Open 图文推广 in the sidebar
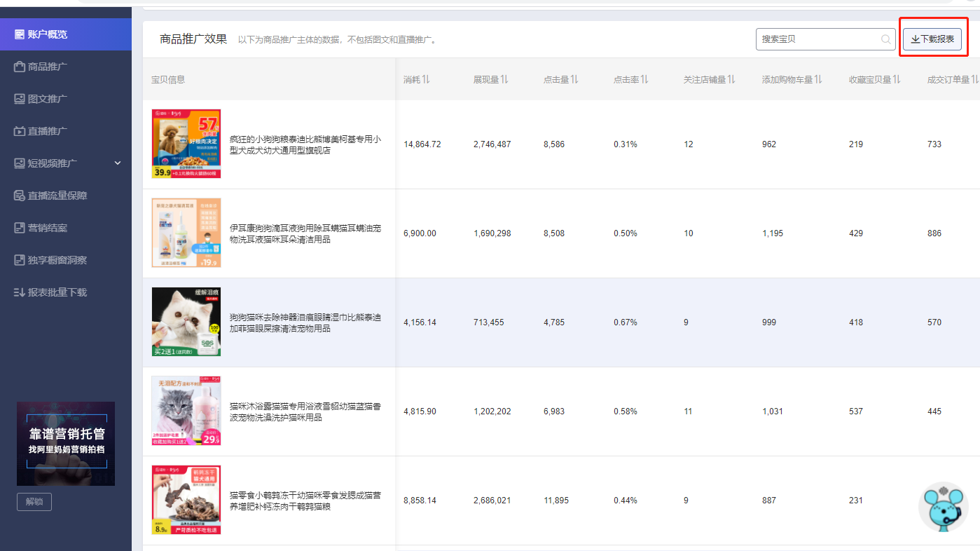The height and width of the screenshot is (551, 980). click(x=66, y=99)
